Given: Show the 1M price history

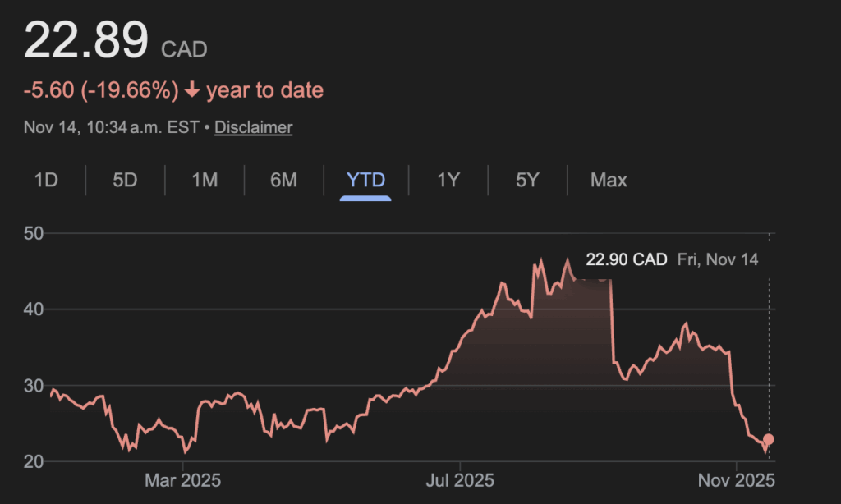Looking at the screenshot, I should (x=205, y=180).
